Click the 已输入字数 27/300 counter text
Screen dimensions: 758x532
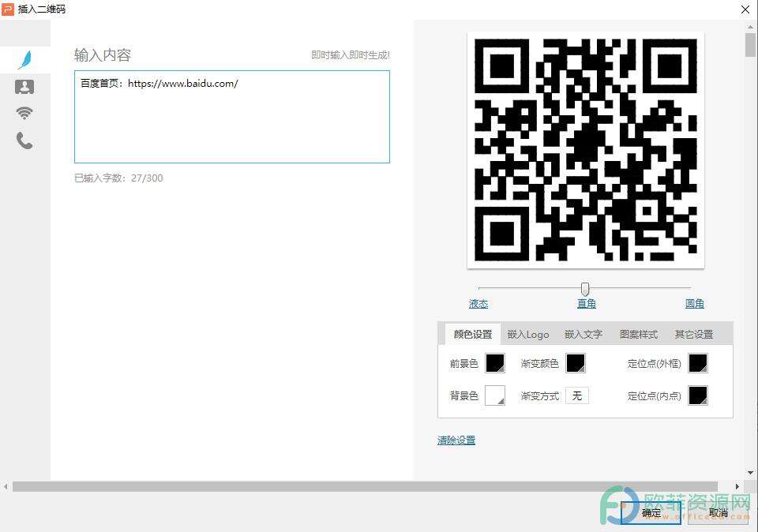point(118,178)
